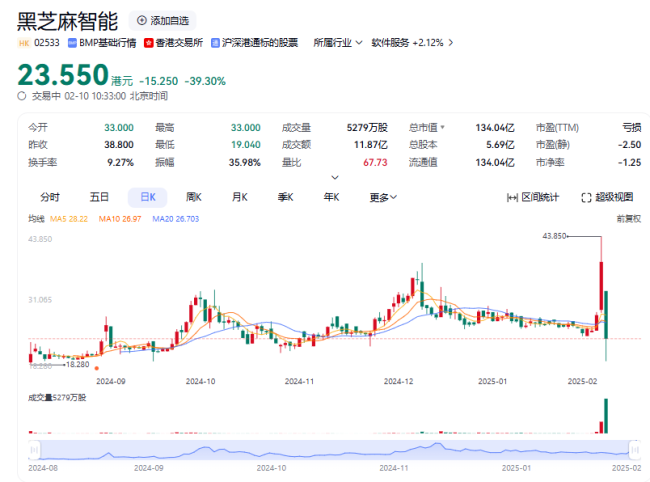Image resolution: width=650 pixels, height=482 pixels.
Task: Click the 添加自选 add-to-watchlist button
Action: click(x=162, y=20)
